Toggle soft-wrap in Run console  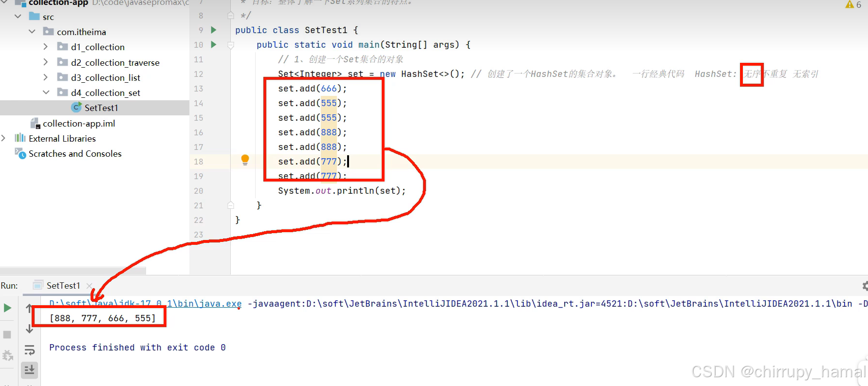click(29, 350)
